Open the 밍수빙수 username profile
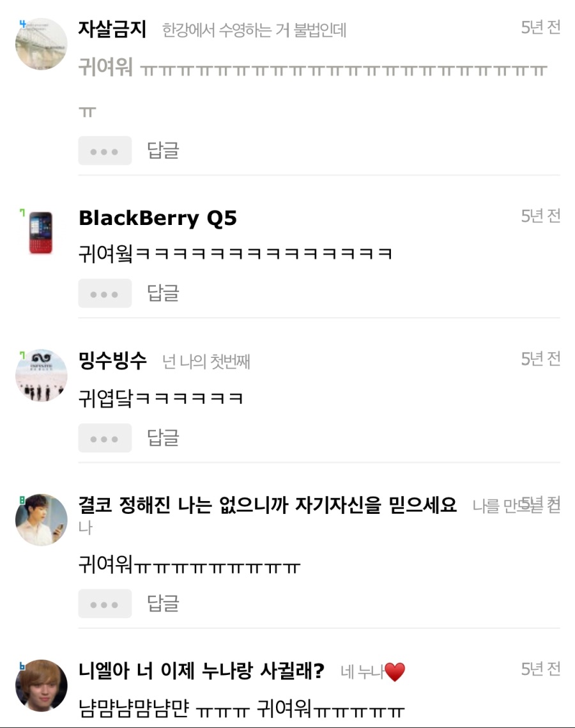Viewport: 575px width, 728px height. point(112,360)
